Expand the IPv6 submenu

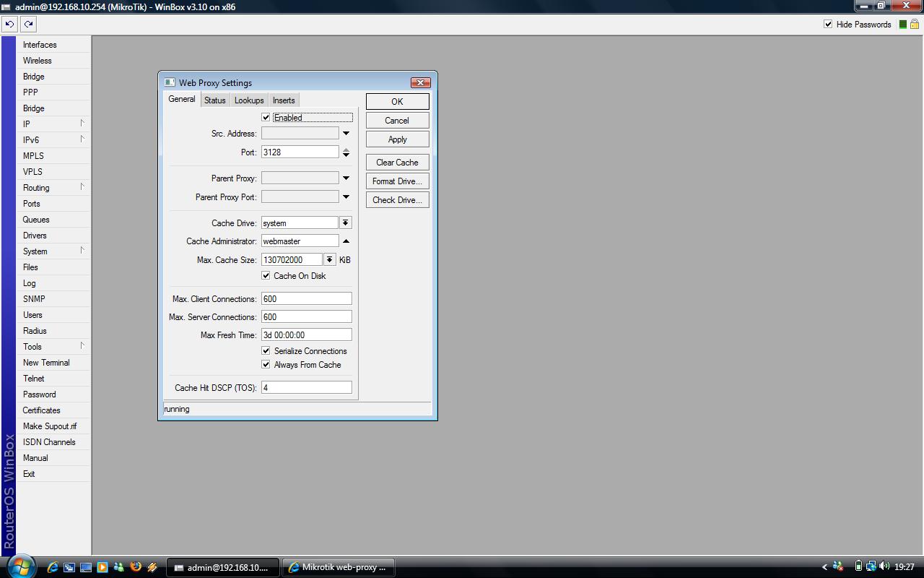click(82, 139)
